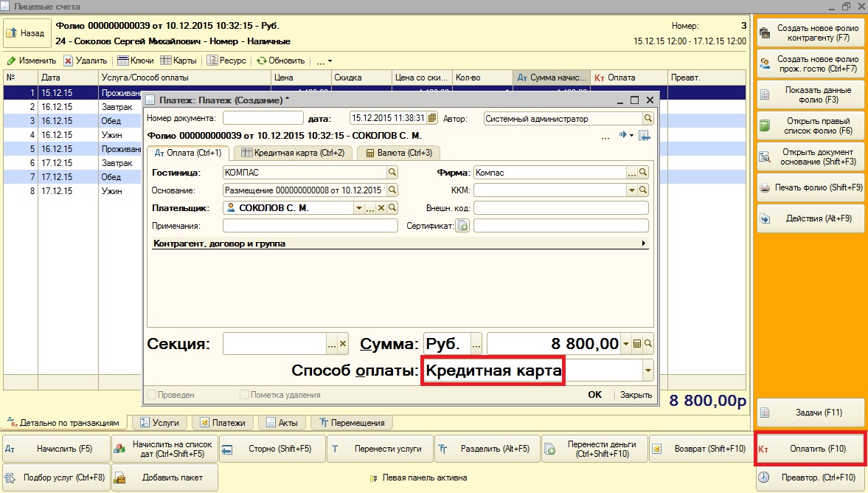The image size is (868, 493).
Task: Click the certificate icon next to Сертификат
Action: coord(462,225)
